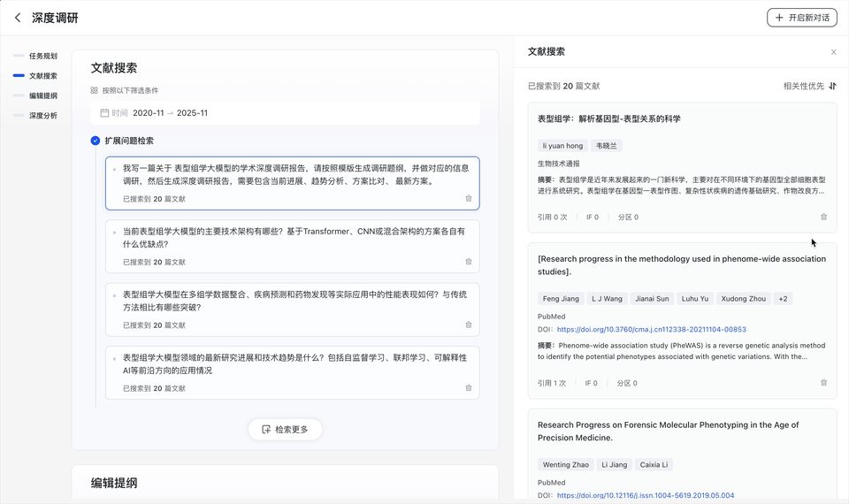Click the 检索更多 button
The height and width of the screenshot is (504, 849).
tap(285, 430)
